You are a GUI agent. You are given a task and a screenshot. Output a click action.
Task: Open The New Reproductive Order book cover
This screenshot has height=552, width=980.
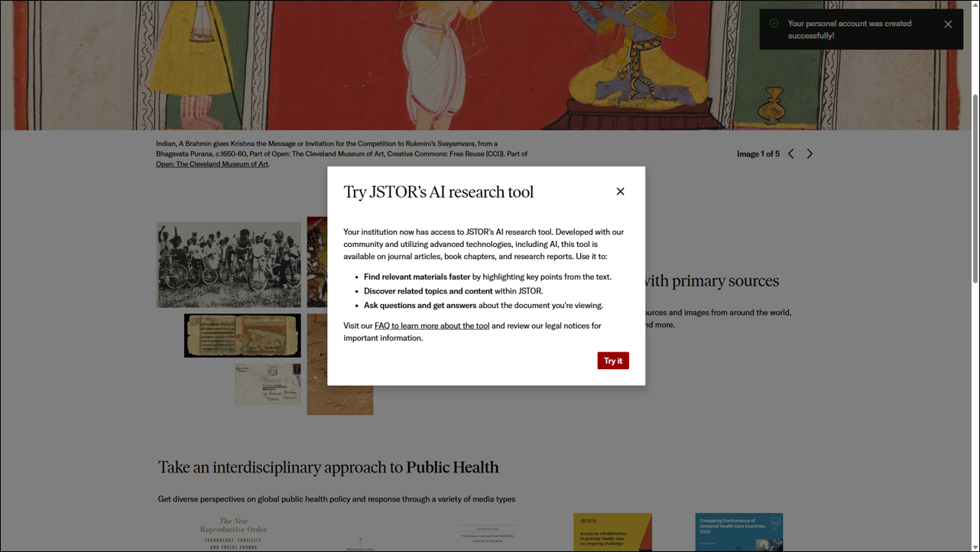(234, 534)
